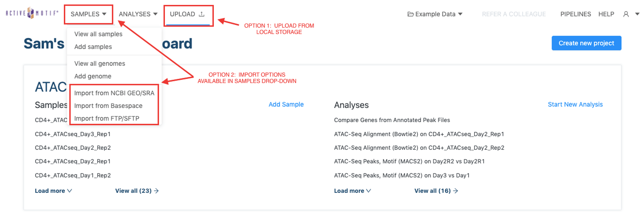Open CD4+_ATACseq_Day3_Rep1 sample
The width and height of the screenshot is (644, 216).
pos(73,134)
